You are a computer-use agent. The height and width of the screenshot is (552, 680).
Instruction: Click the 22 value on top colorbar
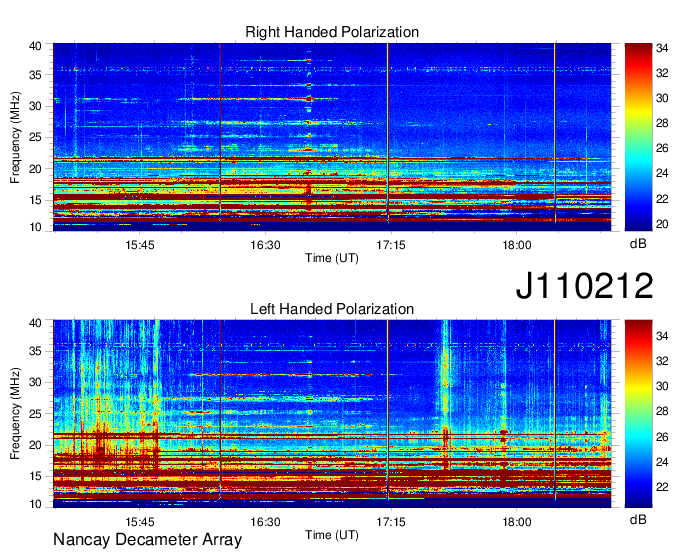coord(662,199)
